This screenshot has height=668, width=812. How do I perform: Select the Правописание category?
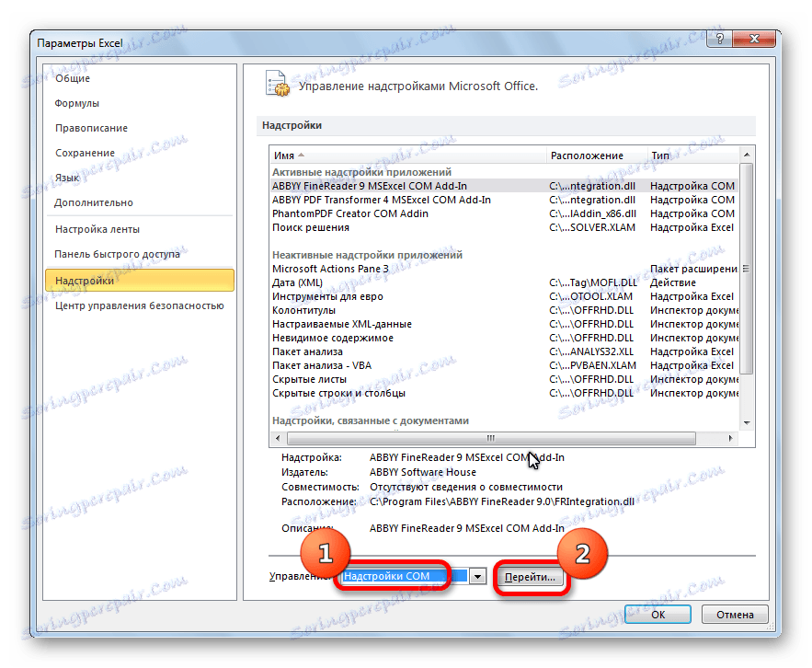coord(91,128)
